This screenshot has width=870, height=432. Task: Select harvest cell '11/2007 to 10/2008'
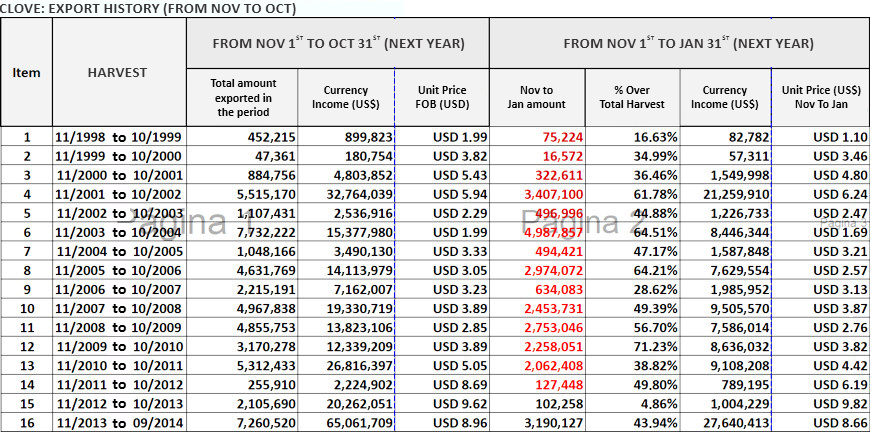(x=119, y=309)
